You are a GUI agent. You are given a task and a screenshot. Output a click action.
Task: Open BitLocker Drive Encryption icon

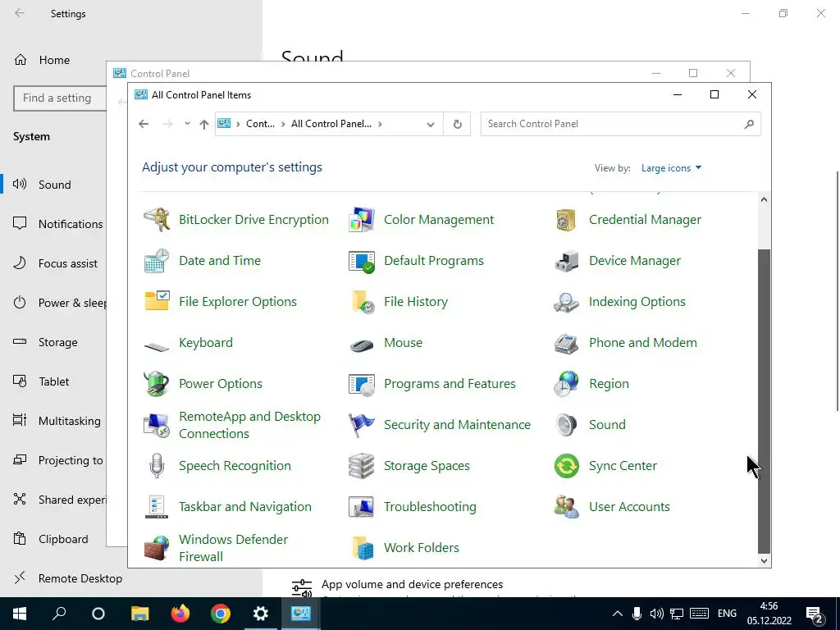point(157,220)
